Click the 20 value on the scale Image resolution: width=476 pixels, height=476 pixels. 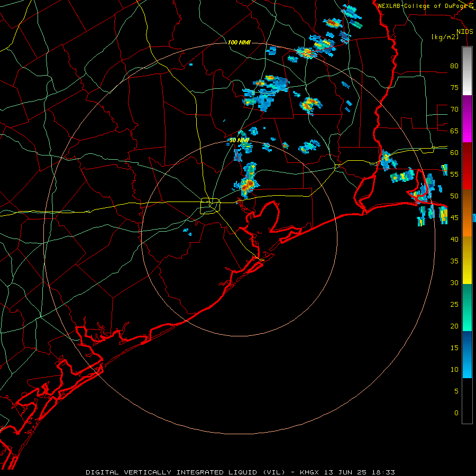point(454,326)
